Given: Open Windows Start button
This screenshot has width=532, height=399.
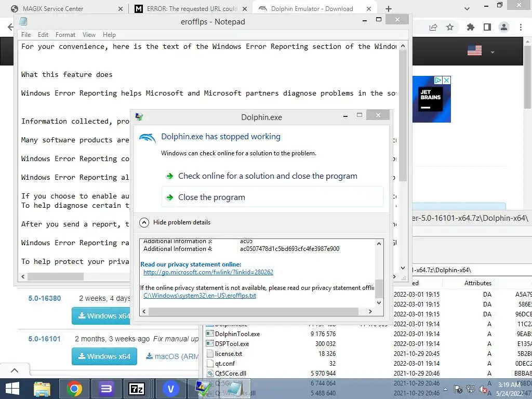Looking at the screenshot, I should point(12,389).
